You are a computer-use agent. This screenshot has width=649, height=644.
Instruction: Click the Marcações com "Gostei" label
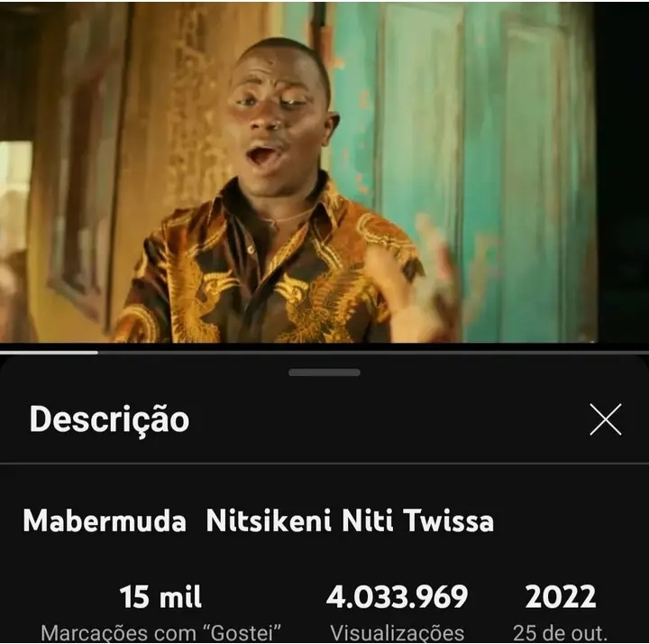click(x=160, y=633)
